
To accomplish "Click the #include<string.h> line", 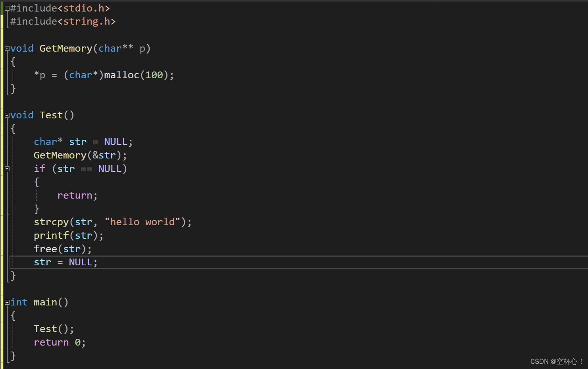I will coord(63,21).
